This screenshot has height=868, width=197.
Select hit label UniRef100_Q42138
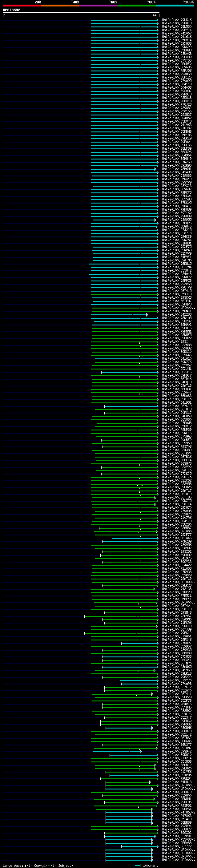(x=177, y=589)
